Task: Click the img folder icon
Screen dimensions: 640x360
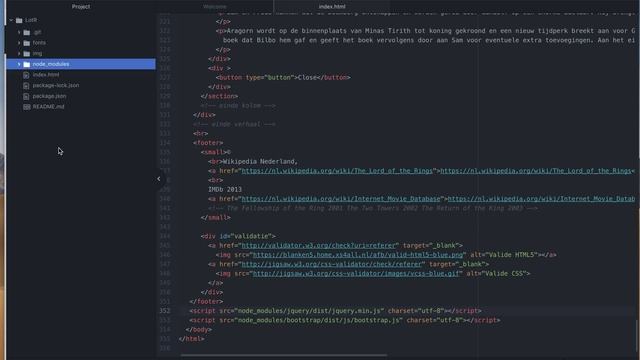Action: (x=27, y=53)
